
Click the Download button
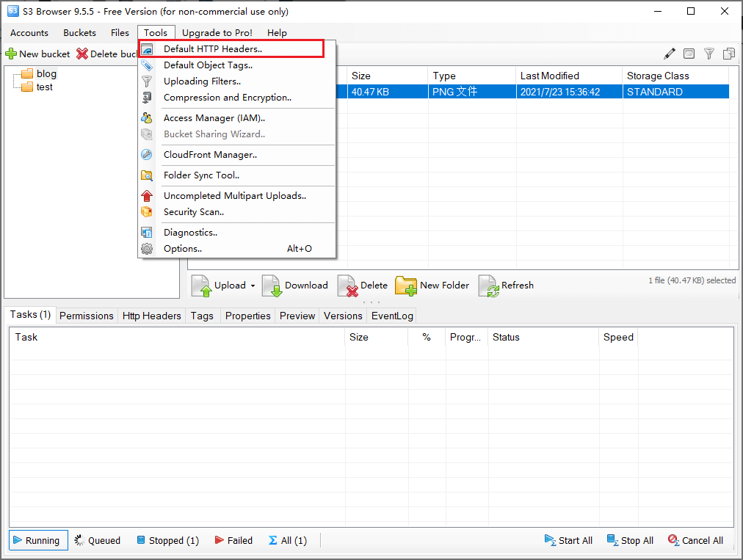(295, 286)
